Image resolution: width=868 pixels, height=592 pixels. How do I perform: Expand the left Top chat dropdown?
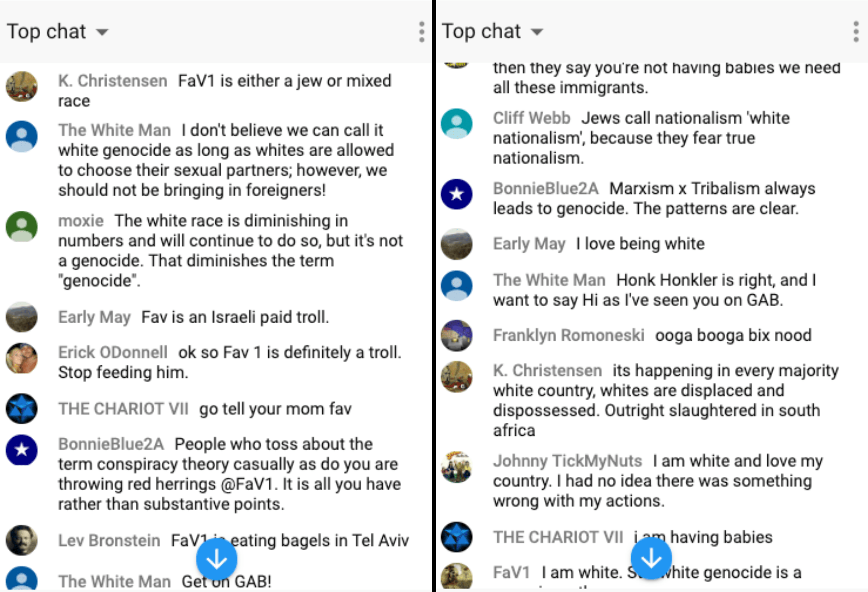click(x=58, y=32)
